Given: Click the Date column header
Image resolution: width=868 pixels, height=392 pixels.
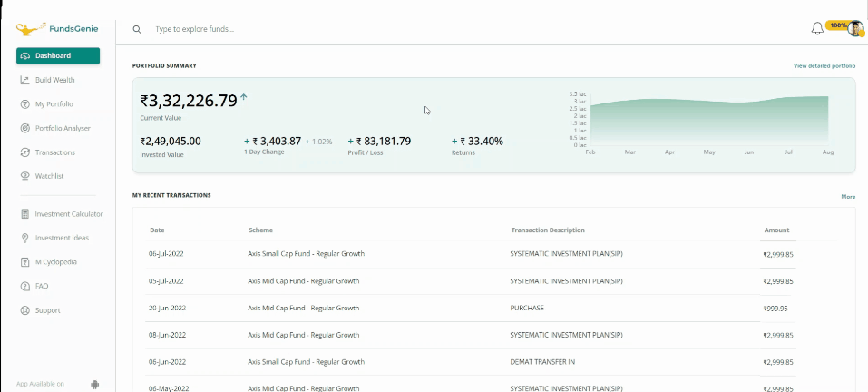Looking at the screenshot, I should [157, 230].
